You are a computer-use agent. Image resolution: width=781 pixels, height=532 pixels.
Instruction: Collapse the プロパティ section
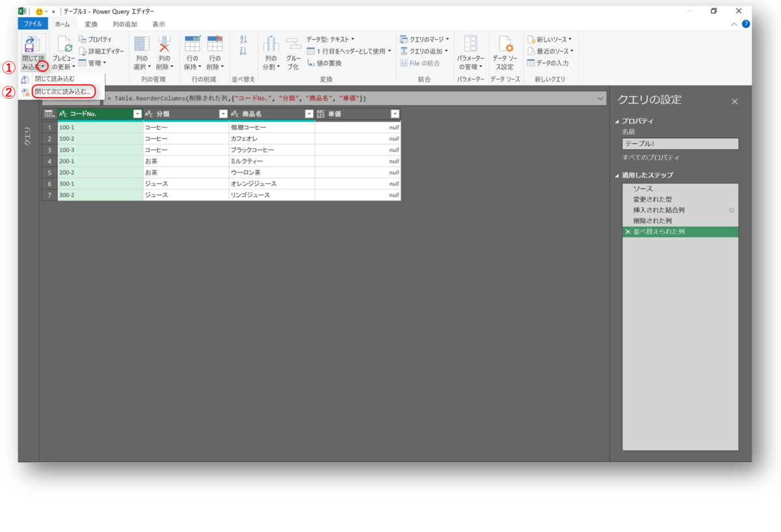618,121
